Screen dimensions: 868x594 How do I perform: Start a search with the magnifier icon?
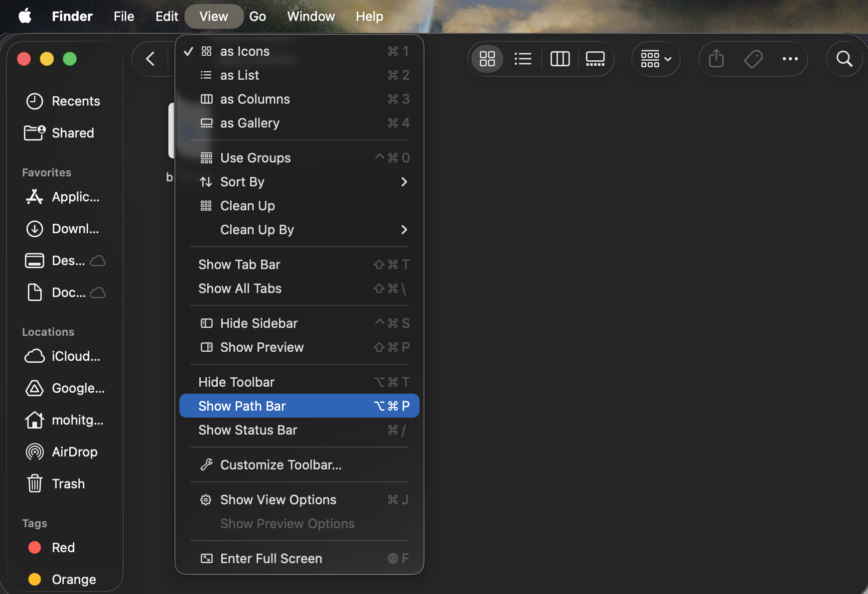(x=844, y=59)
